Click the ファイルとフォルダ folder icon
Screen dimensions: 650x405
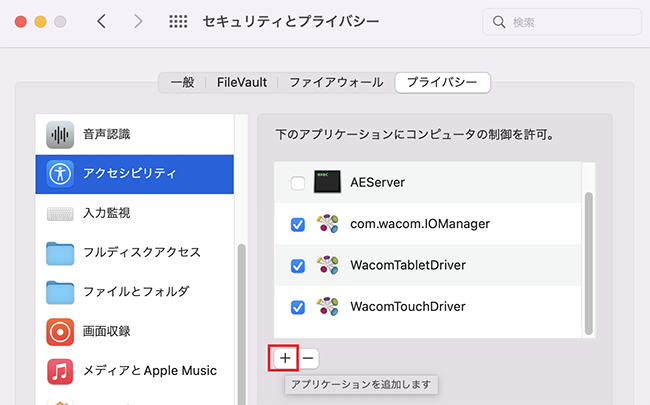[x=60, y=292]
